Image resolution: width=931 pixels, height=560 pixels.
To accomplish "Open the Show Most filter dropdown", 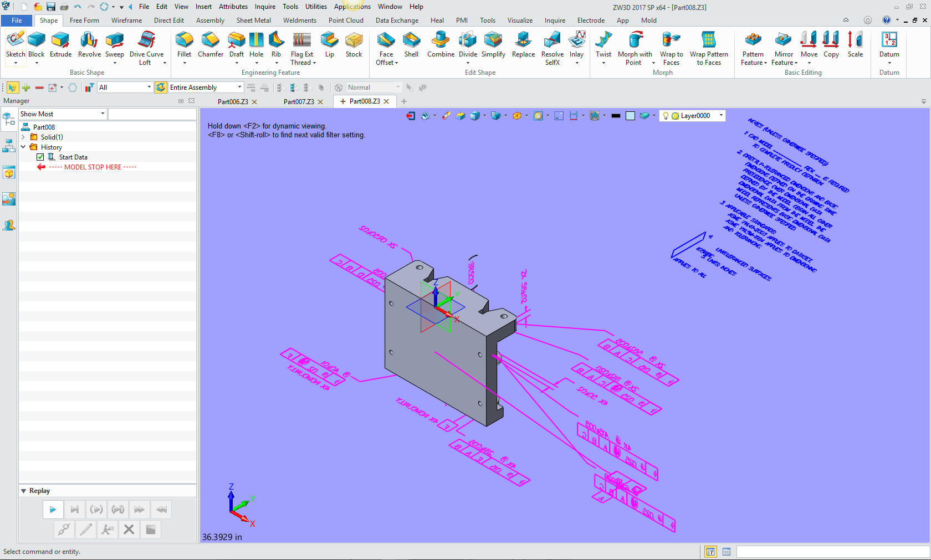I will click(x=103, y=114).
